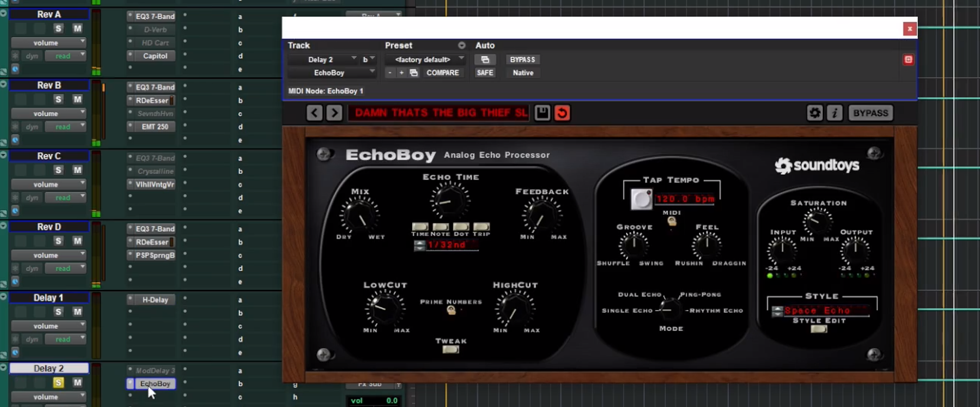Viewport: 980px width, 407px height.
Task: Open the Rev A volume view dropdown
Action: coord(49,43)
